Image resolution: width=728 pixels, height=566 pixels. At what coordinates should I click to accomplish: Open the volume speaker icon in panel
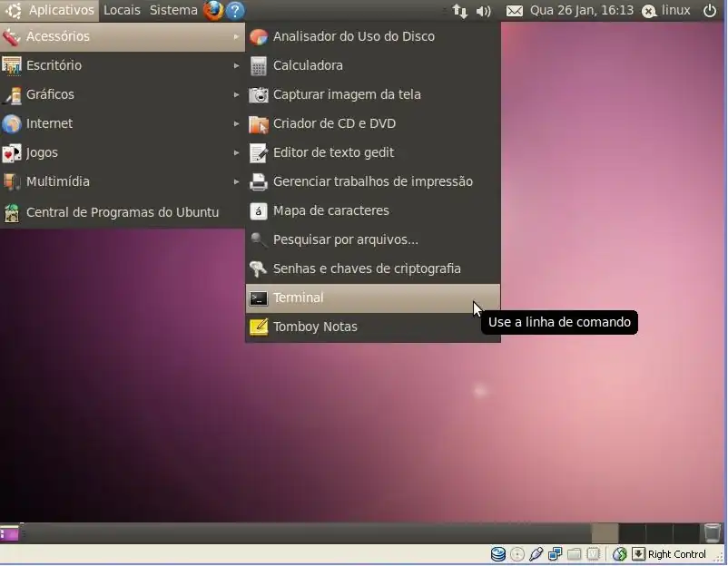[484, 11]
